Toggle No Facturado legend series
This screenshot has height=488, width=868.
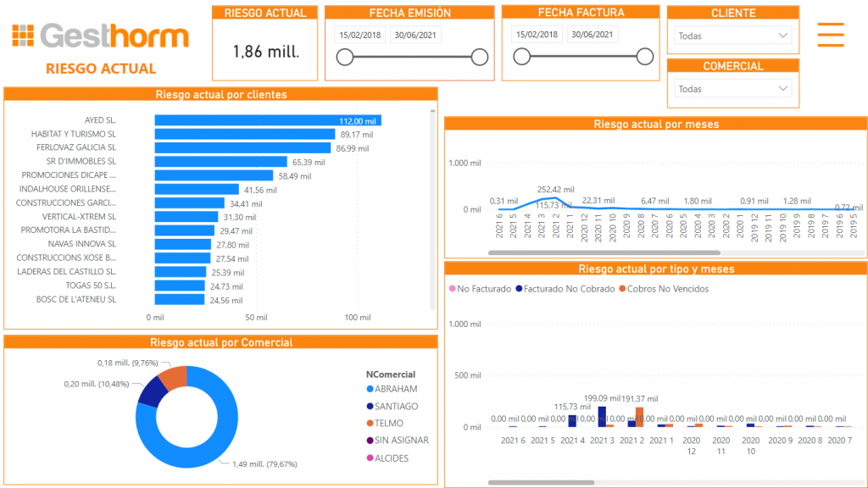pyautogui.click(x=480, y=289)
